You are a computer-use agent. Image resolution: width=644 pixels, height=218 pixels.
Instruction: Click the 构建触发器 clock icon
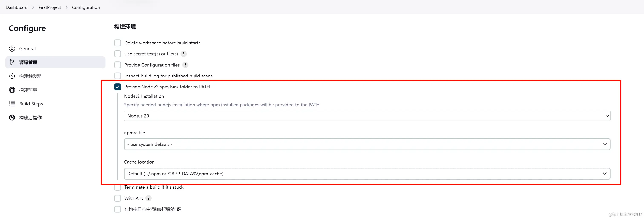[x=12, y=76]
